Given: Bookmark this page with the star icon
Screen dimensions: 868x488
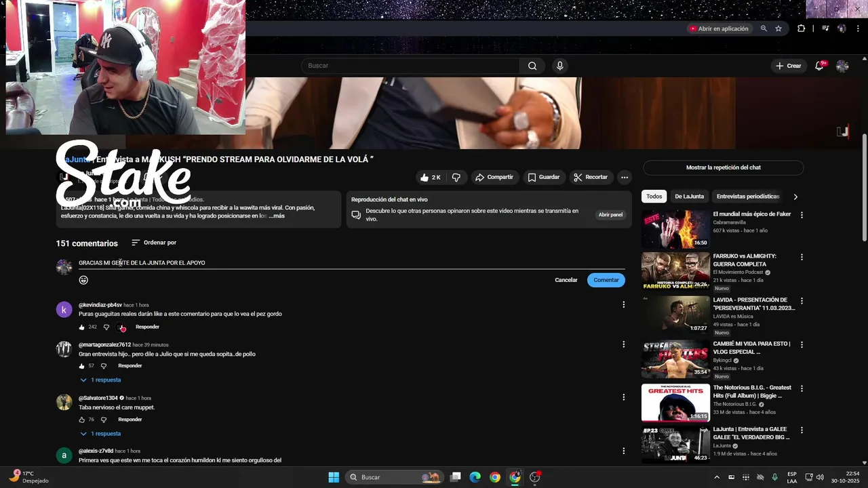Looking at the screenshot, I should [778, 28].
